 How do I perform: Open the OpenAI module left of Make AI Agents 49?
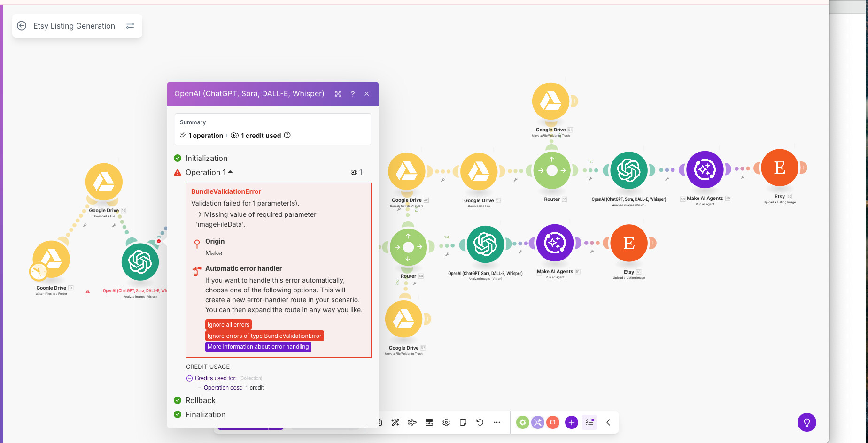click(x=629, y=170)
